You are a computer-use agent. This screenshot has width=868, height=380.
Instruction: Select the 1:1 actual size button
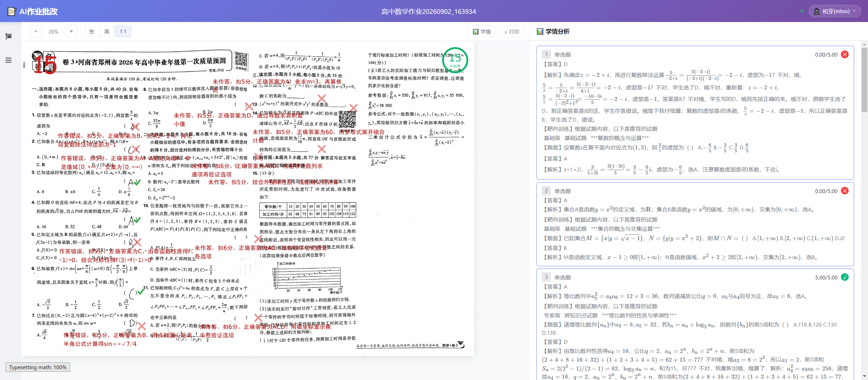(x=123, y=31)
